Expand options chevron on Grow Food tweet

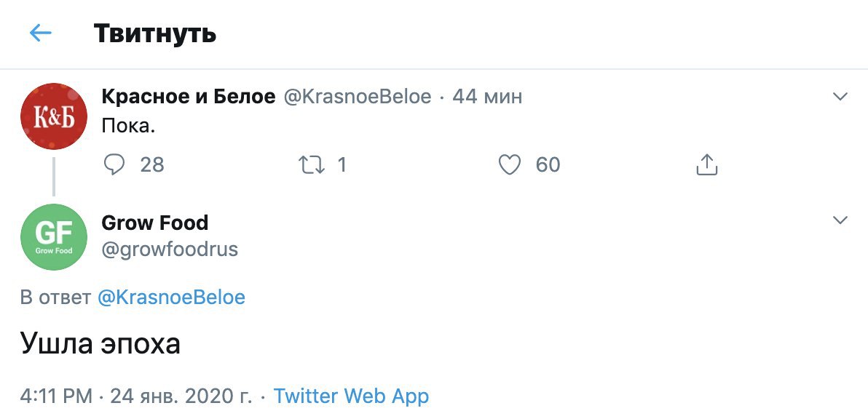(x=840, y=220)
